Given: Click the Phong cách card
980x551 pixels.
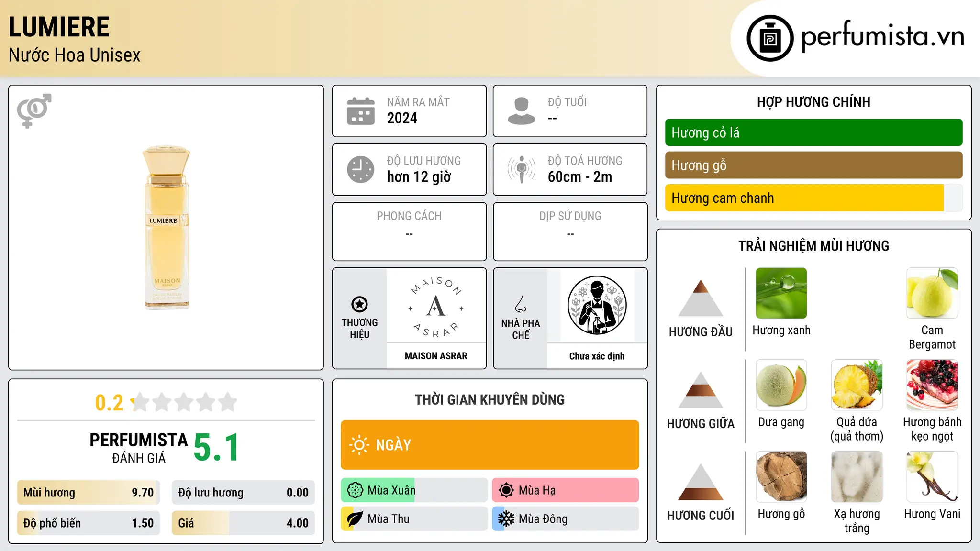Looking at the screenshot, I should pos(409,231).
